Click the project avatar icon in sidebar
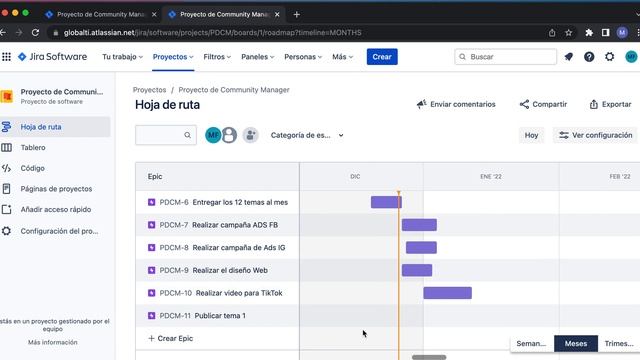 (7, 96)
